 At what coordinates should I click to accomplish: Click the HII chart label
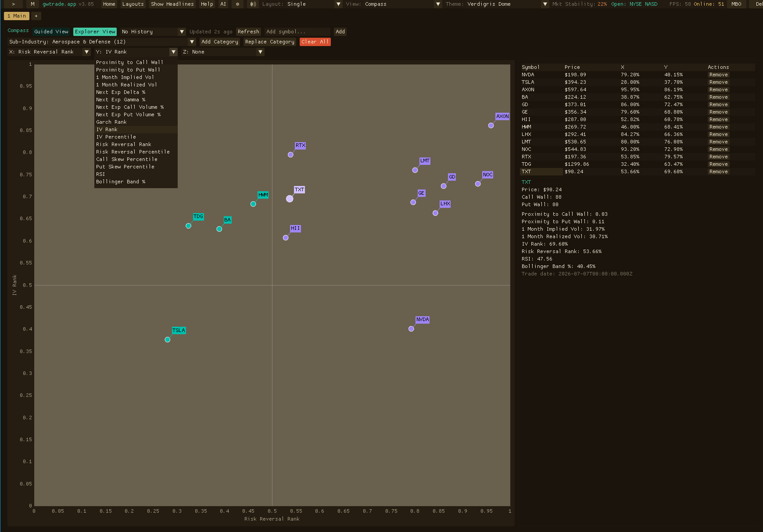pos(295,229)
